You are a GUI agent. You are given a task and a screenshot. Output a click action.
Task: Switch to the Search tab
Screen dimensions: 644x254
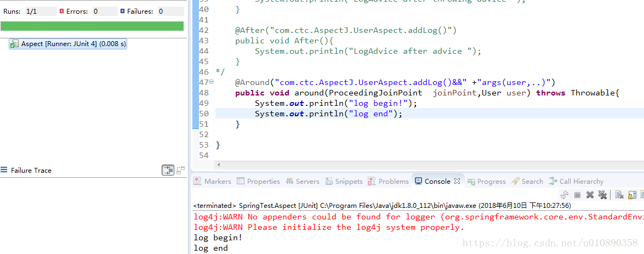pyautogui.click(x=527, y=181)
